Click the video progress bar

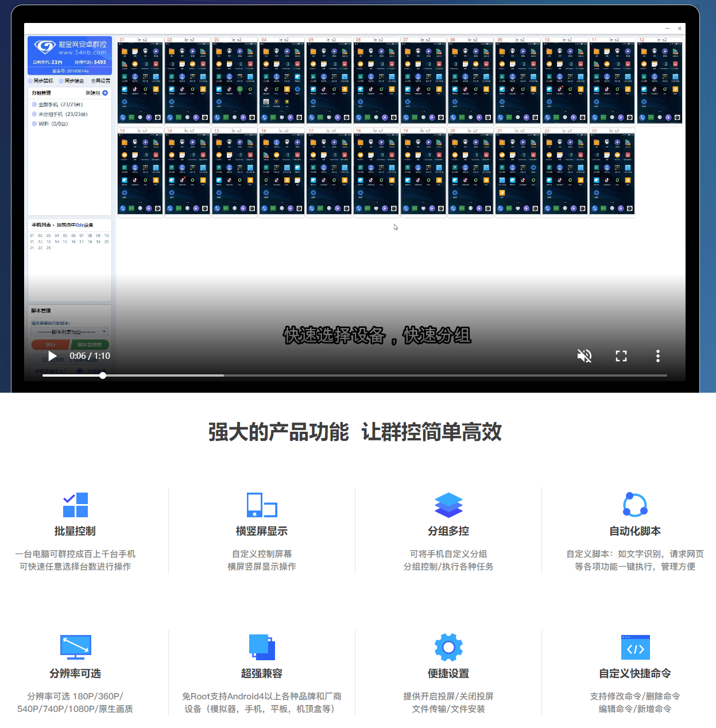point(355,375)
